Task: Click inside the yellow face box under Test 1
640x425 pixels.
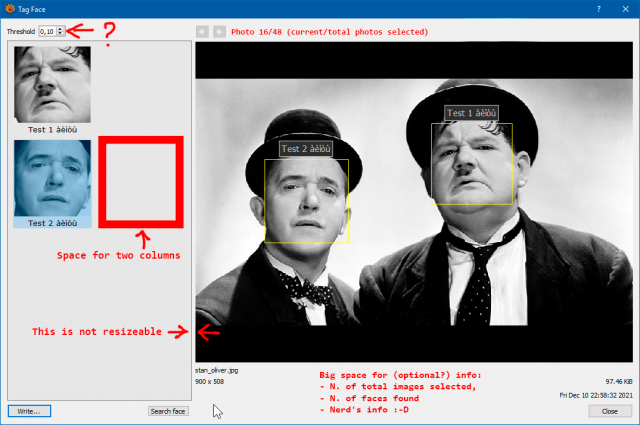Action: (x=472, y=164)
